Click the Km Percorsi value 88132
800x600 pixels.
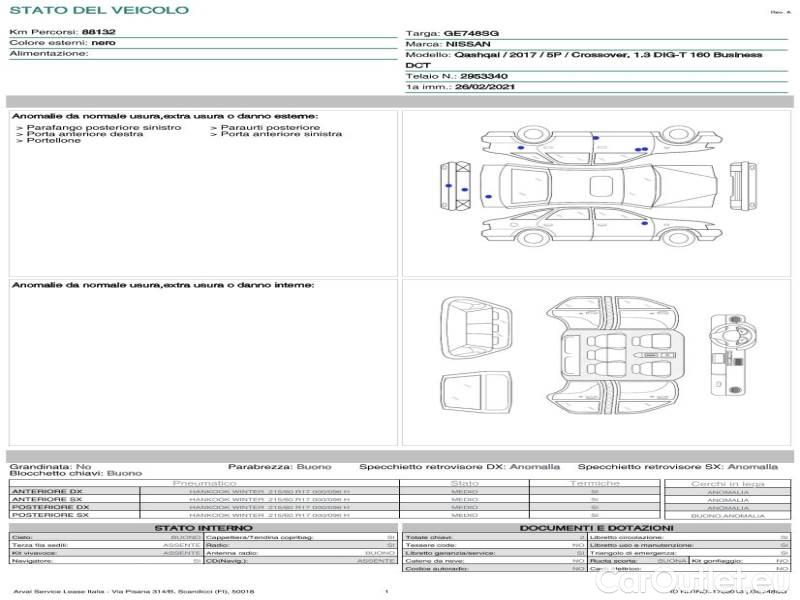pyautogui.click(x=98, y=32)
